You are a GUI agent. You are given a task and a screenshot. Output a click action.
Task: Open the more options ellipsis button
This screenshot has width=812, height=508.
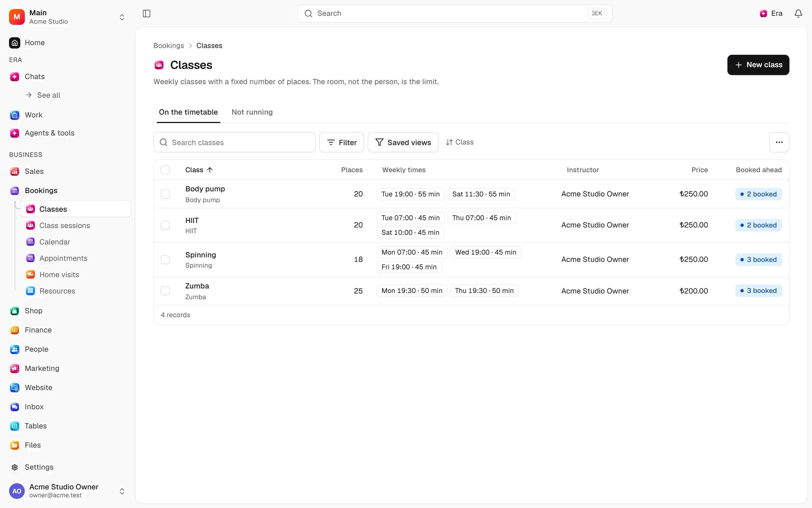(779, 143)
